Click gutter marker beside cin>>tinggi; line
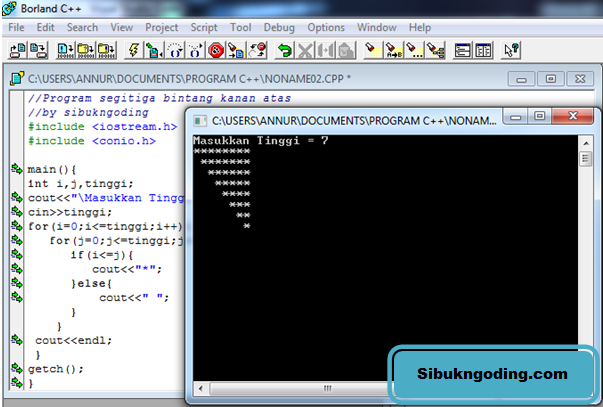This screenshot has width=603, height=407. [17, 212]
